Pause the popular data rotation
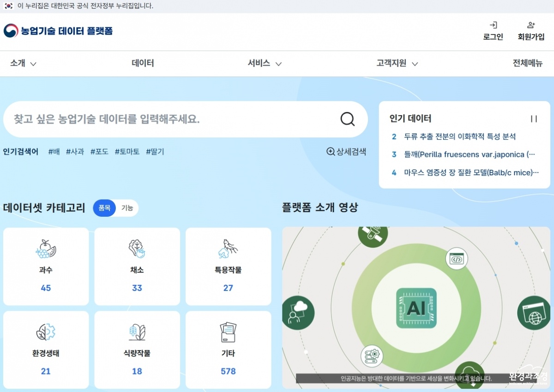This screenshot has height=392, width=554. [x=534, y=119]
